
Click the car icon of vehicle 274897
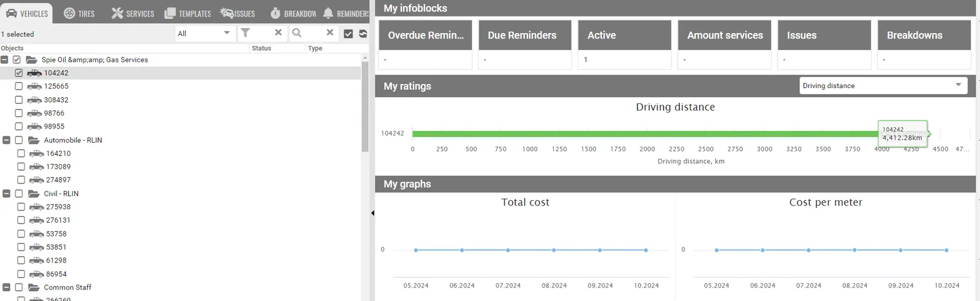37,180
